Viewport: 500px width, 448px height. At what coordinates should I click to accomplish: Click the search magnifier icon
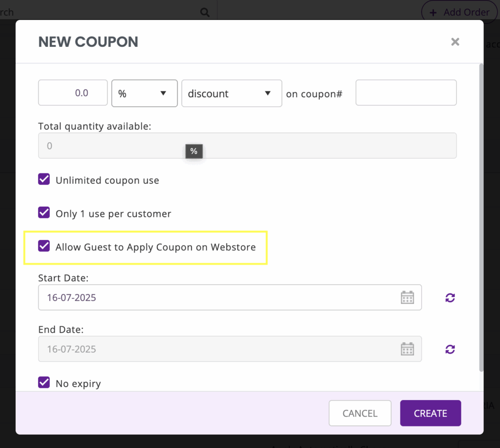(x=205, y=12)
